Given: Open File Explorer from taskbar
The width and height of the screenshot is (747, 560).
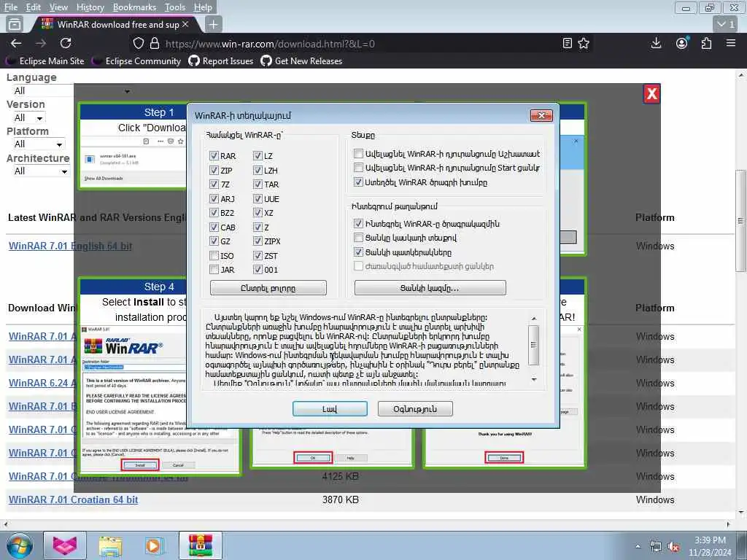Looking at the screenshot, I should pyautogui.click(x=110, y=545).
